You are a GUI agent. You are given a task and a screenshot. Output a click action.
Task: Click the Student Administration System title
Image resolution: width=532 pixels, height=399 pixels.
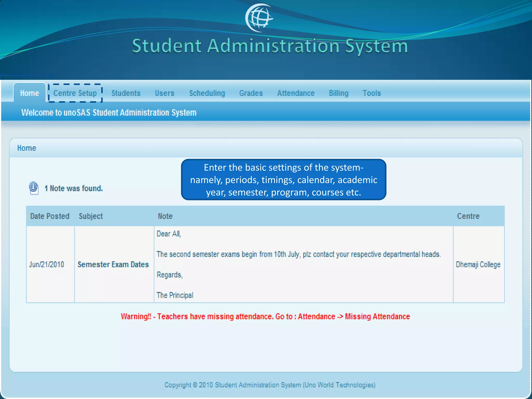(270, 46)
